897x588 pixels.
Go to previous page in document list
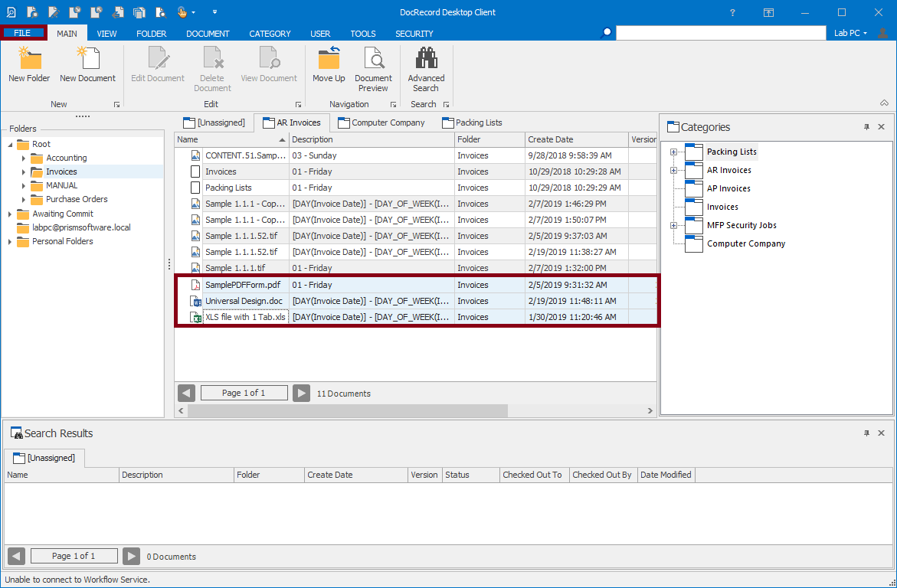point(186,393)
